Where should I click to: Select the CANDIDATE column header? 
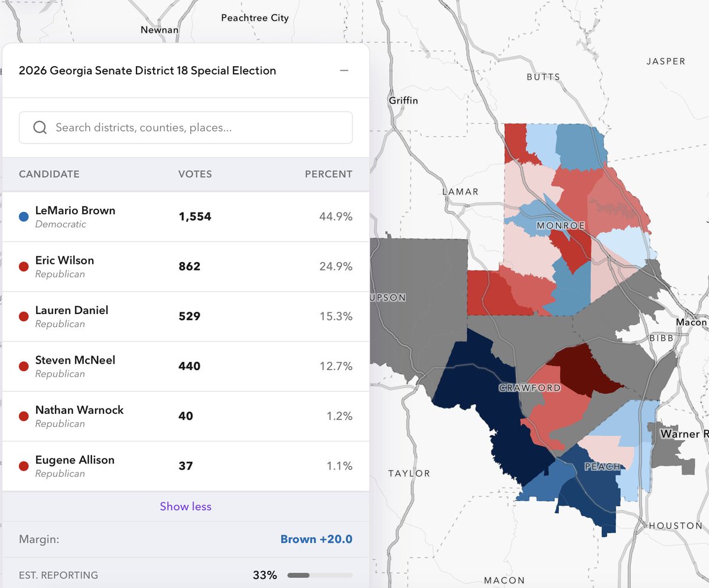coord(49,174)
